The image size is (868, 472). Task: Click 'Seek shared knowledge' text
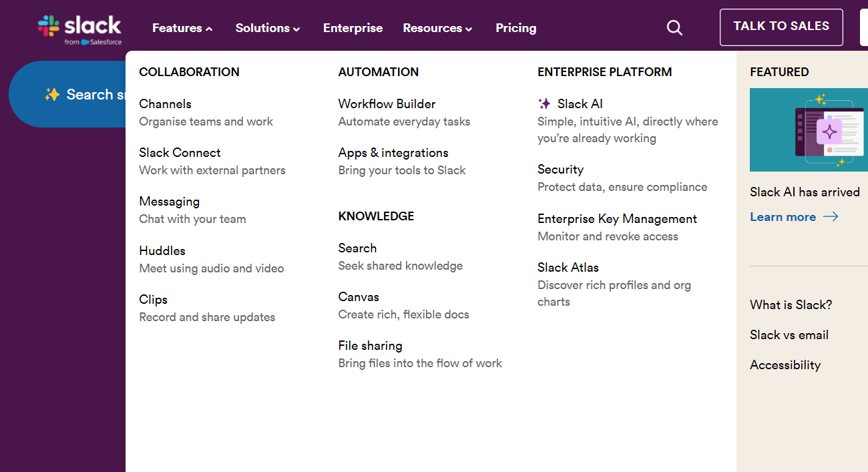click(x=401, y=266)
